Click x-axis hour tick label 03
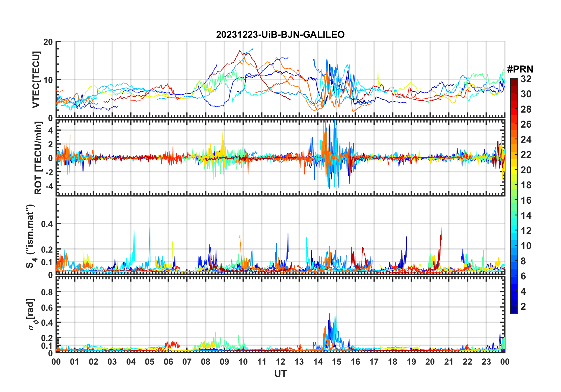This screenshot has width=561, height=392. point(112,362)
